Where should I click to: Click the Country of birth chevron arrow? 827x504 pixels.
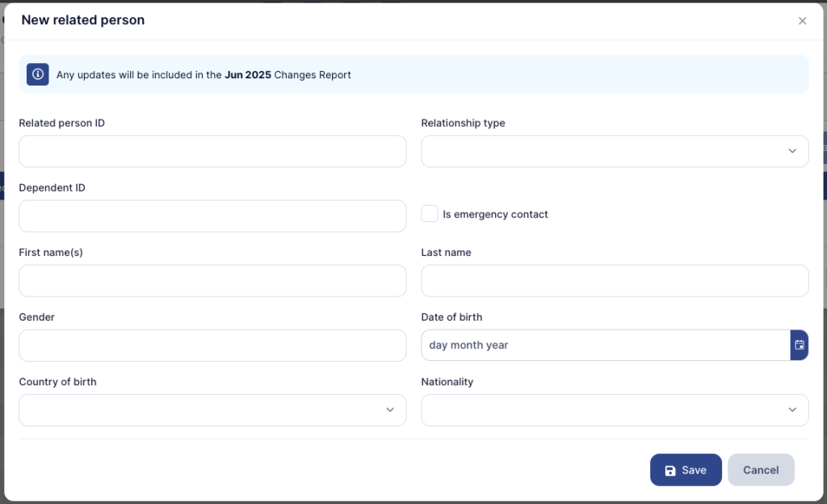[390, 410]
